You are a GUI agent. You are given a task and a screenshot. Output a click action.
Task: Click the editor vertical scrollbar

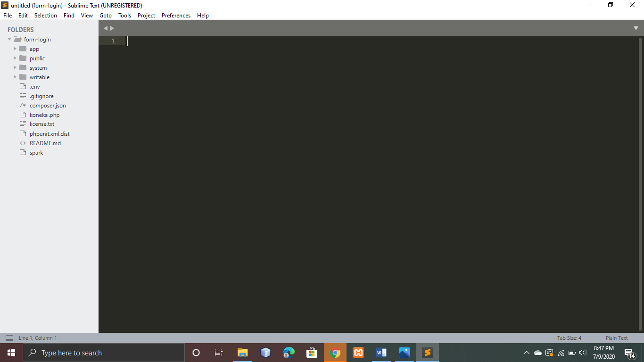(x=640, y=184)
